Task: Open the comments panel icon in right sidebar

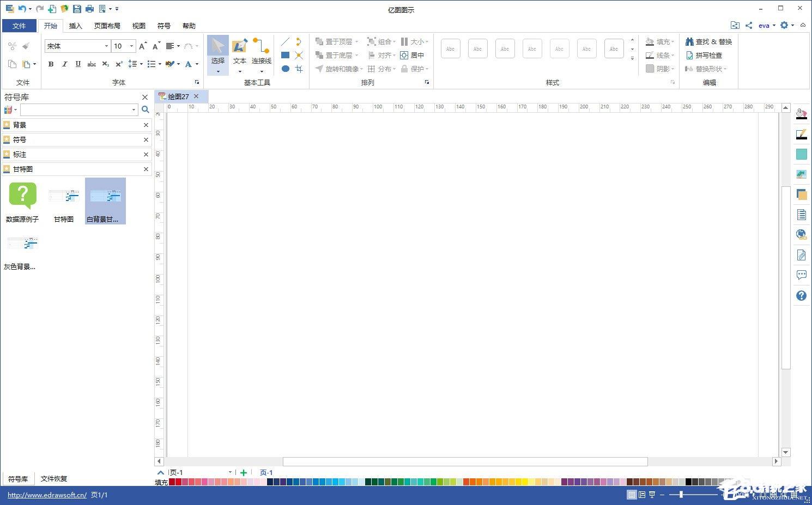Action: [801, 275]
